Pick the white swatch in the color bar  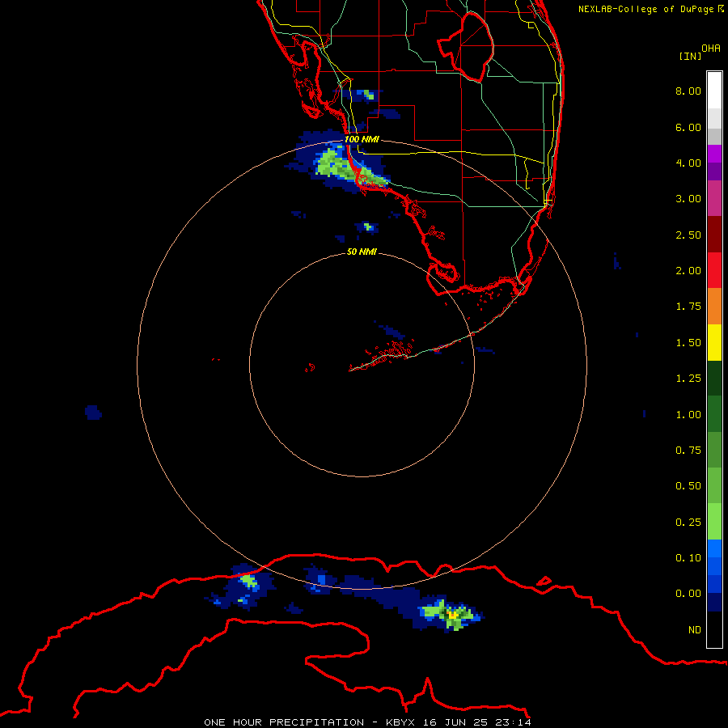click(714, 91)
